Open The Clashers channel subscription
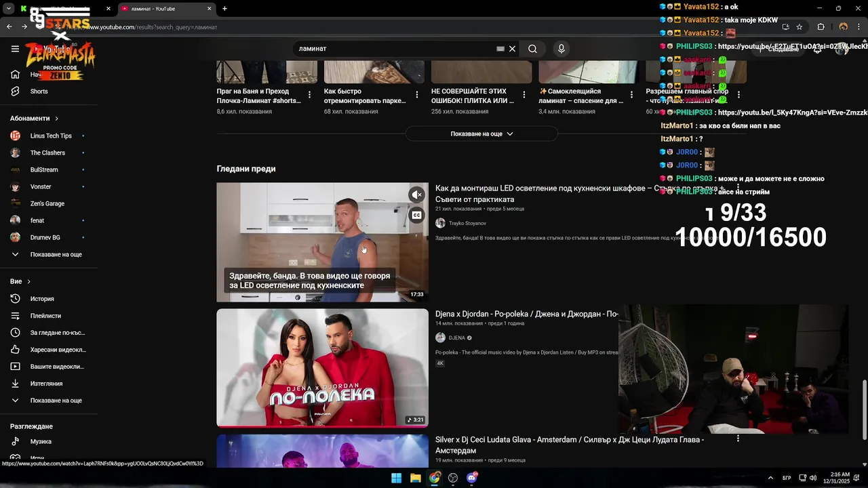This screenshot has height=488, width=868. (x=49, y=152)
